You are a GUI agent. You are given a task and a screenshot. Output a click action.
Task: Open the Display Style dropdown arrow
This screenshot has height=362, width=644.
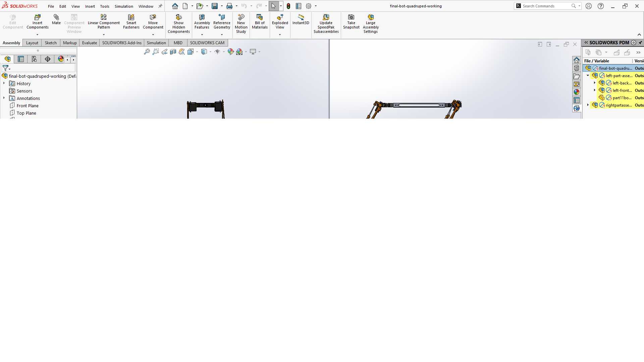pos(210,52)
